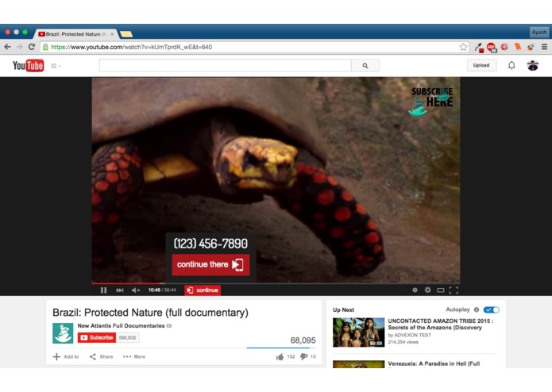Click the 550,632 subscriber count
The image size is (552, 392).
[x=127, y=337]
